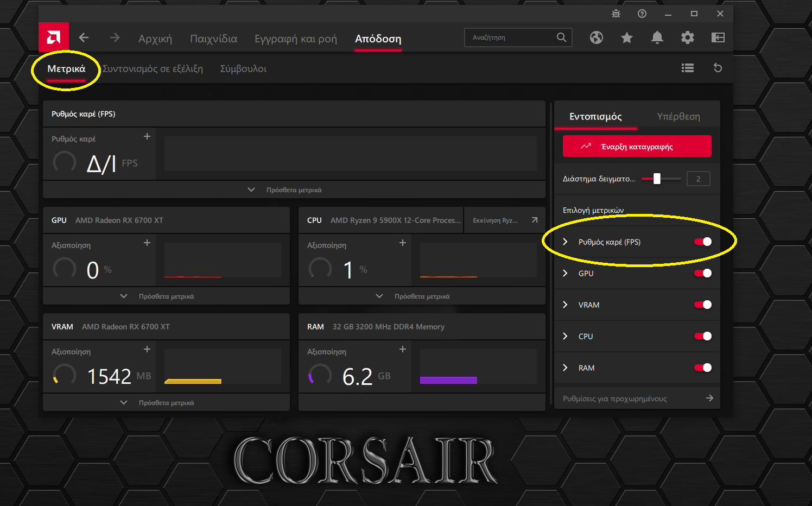Click 32 GB 3200 MHz DDR4 Memory text
Screen dimensions: 812x506
pos(389,327)
